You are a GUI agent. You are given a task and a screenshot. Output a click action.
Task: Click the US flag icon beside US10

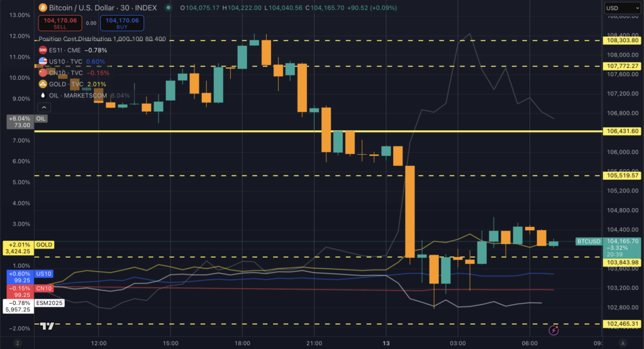point(43,62)
